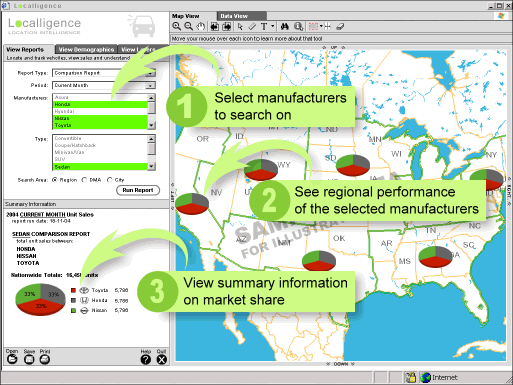Select the identify info tool

(299, 27)
